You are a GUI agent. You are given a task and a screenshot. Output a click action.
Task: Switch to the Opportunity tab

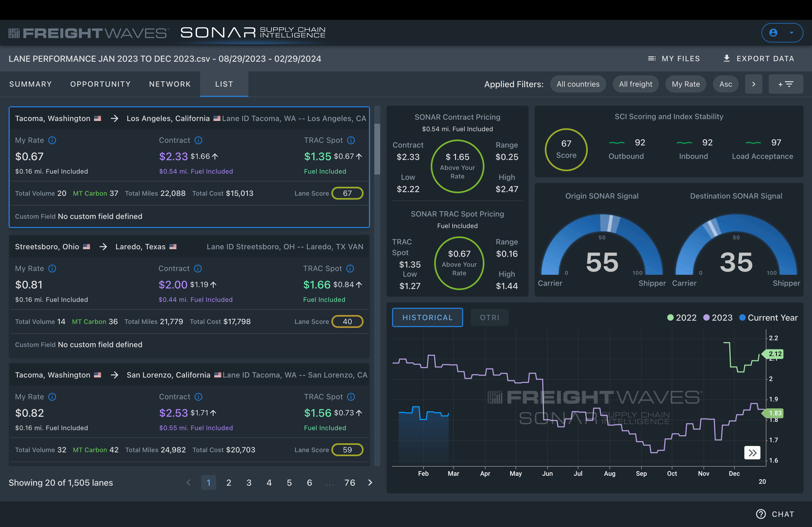click(101, 84)
